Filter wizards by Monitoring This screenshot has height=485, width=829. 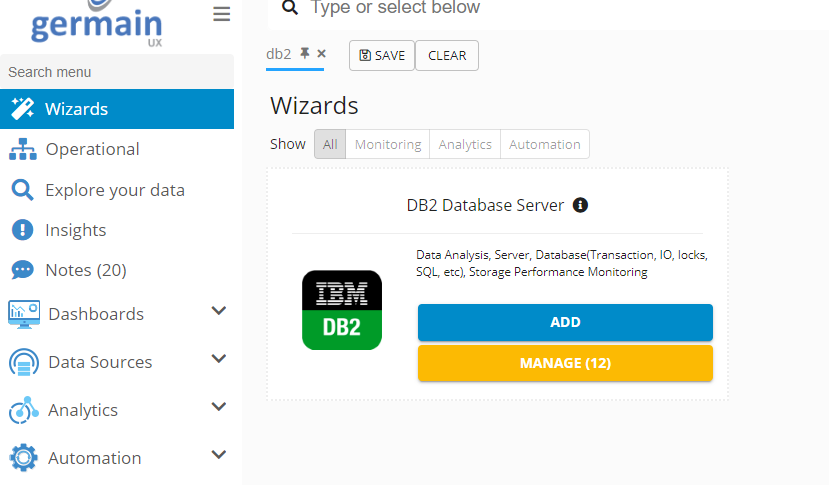pos(388,144)
